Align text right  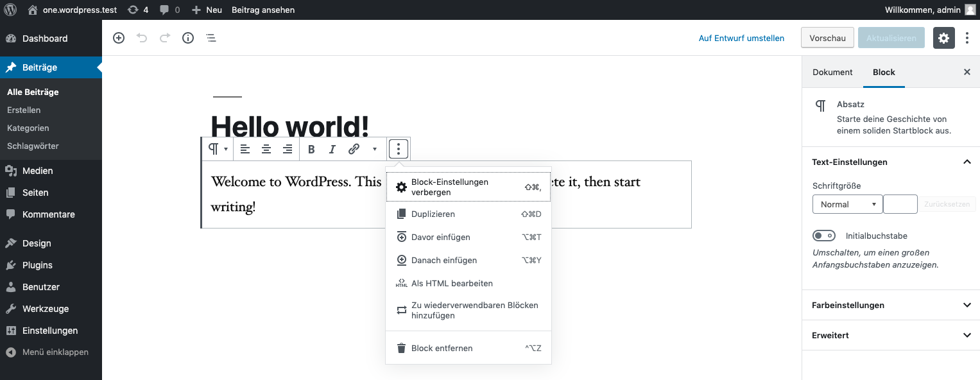point(288,149)
